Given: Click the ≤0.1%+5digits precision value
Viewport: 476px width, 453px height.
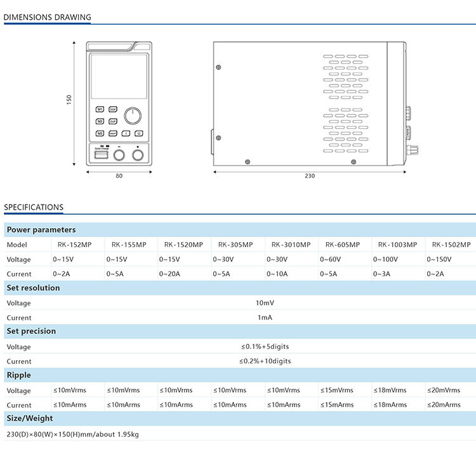Looking at the screenshot, I should (265, 347).
